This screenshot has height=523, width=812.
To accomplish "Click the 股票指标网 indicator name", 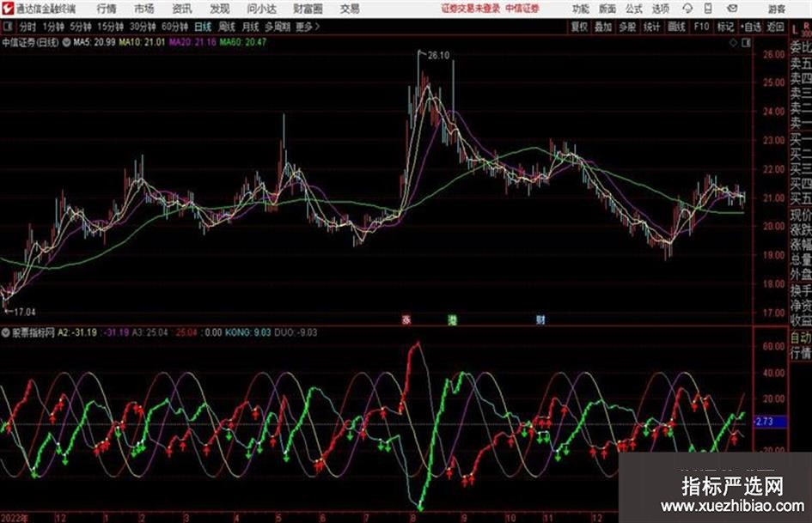I will click(x=34, y=333).
